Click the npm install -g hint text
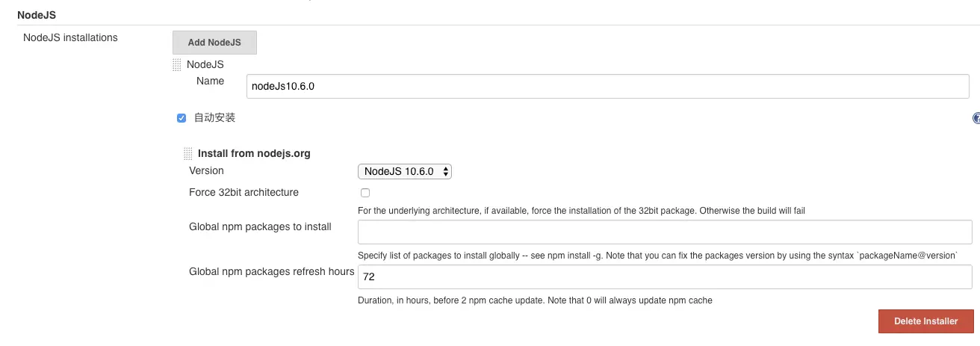Viewport: 980px width, 346px height. tap(657, 256)
